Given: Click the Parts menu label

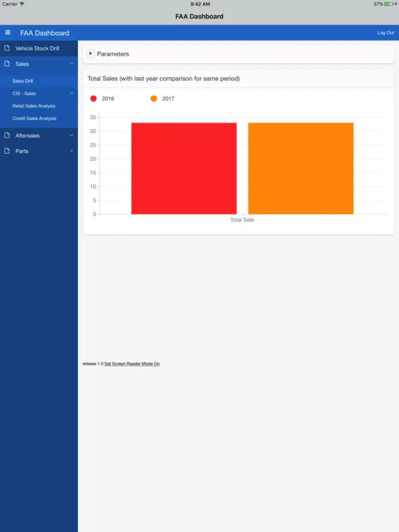Looking at the screenshot, I should click(x=22, y=151).
